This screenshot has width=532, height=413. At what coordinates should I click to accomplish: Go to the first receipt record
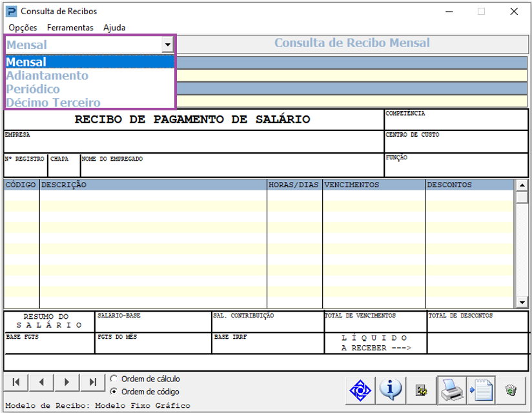click(x=15, y=382)
